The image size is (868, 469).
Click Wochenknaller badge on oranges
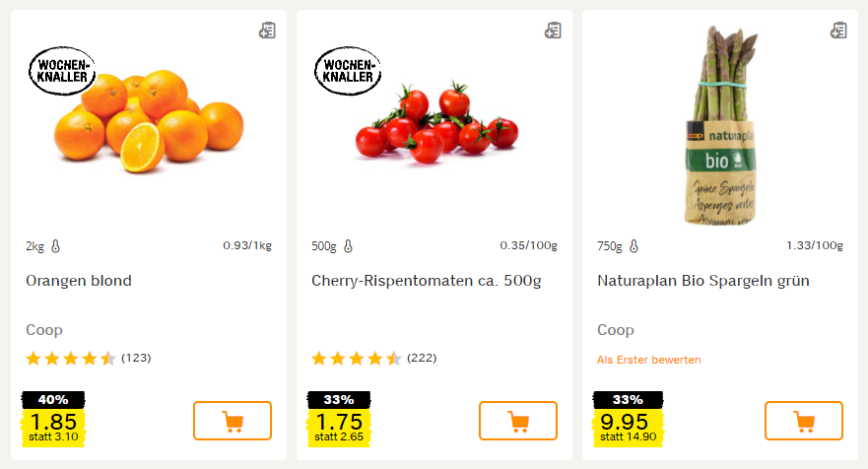[x=63, y=70]
